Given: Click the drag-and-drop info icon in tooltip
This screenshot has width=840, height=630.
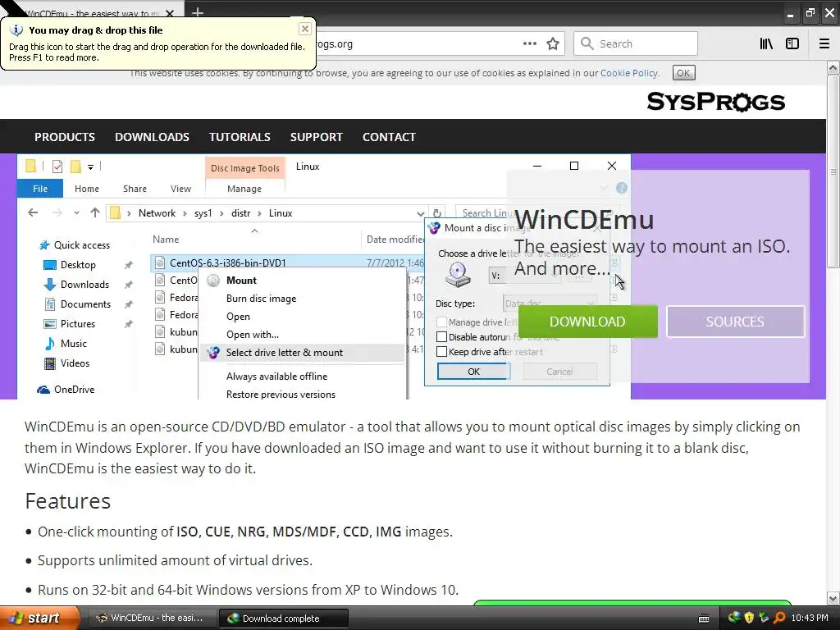Looking at the screenshot, I should [16, 30].
